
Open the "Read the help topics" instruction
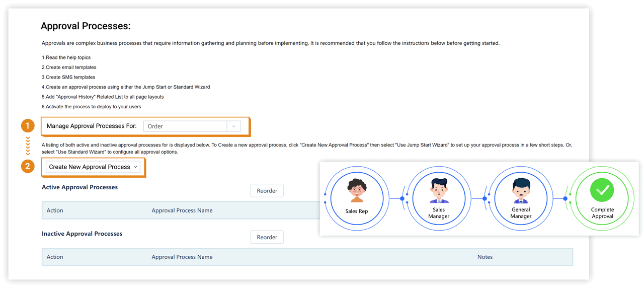click(66, 57)
